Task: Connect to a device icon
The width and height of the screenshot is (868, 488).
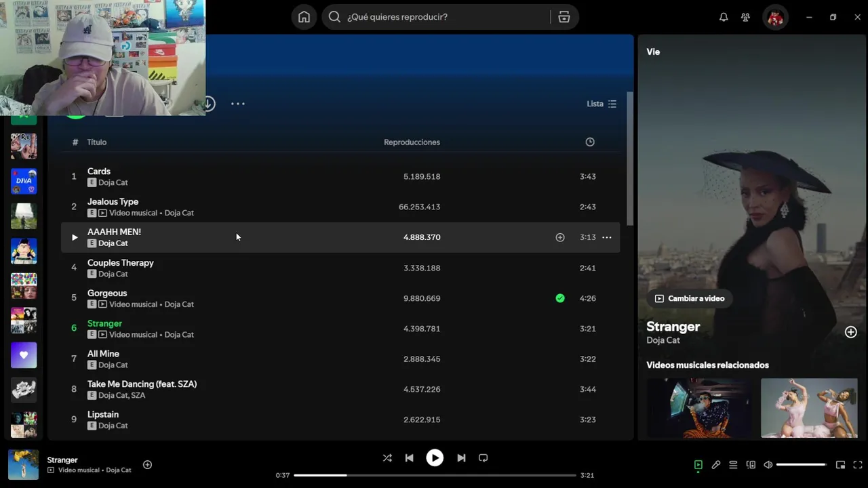Action: (751, 465)
